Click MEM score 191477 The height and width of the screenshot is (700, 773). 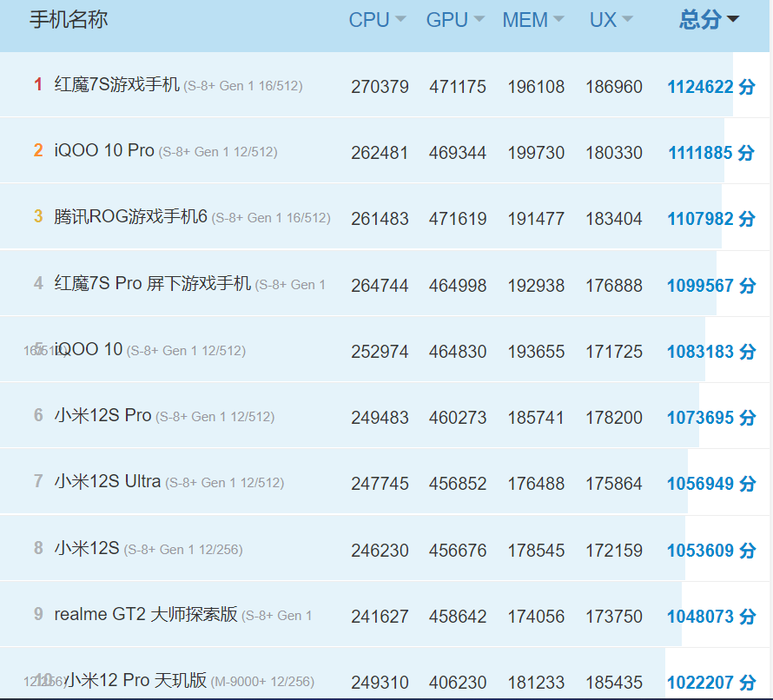536,219
